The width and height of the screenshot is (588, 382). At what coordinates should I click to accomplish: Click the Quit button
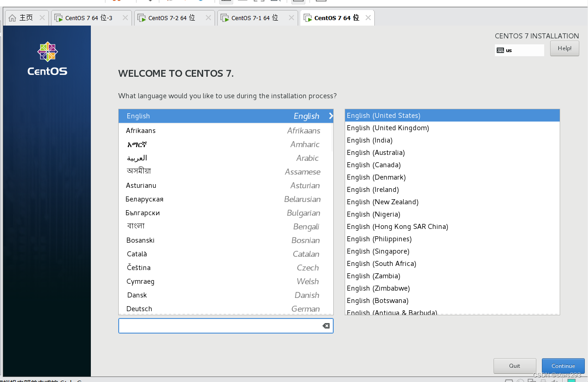pyautogui.click(x=514, y=366)
